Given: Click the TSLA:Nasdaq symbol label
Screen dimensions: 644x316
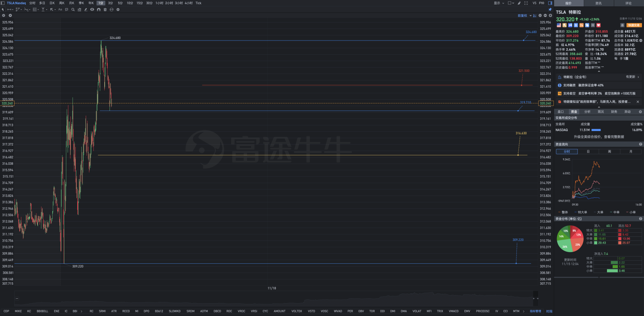Looking at the screenshot, I should (x=16, y=3).
